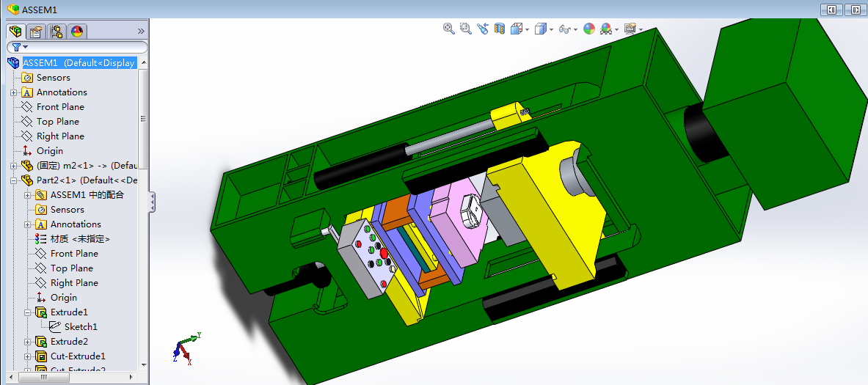Select Sensors folder under ASSEM1 root
This screenshot has height=385, width=868.
point(53,78)
